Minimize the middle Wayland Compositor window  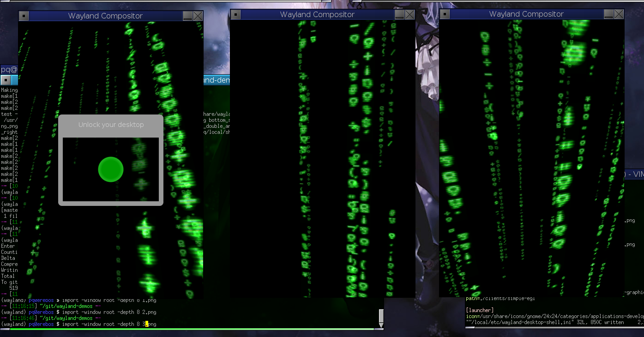pos(399,15)
